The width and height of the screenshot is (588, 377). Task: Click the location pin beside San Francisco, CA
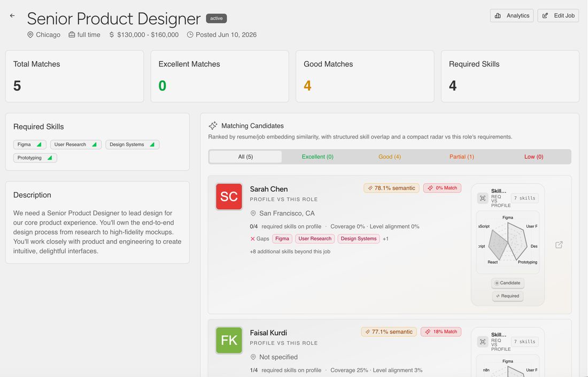tap(253, 213)
